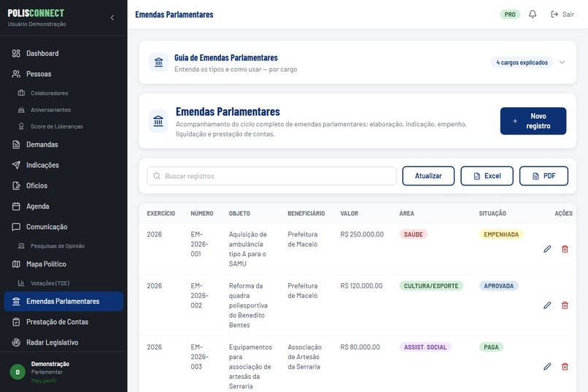Click the OBJETO column header
This screenshot has width=588, height=392.
(x=239, y=213)
